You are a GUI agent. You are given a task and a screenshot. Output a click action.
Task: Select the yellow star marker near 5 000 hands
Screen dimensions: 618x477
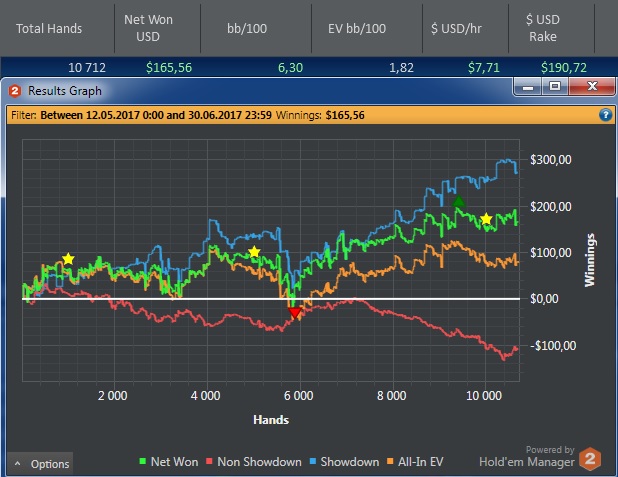coord(255,252)
